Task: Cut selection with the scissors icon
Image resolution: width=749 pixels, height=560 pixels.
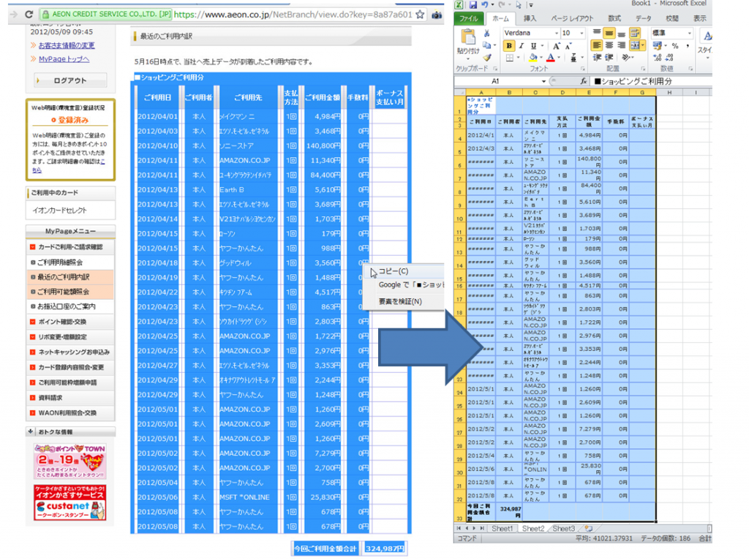Action: coord(486,33)
